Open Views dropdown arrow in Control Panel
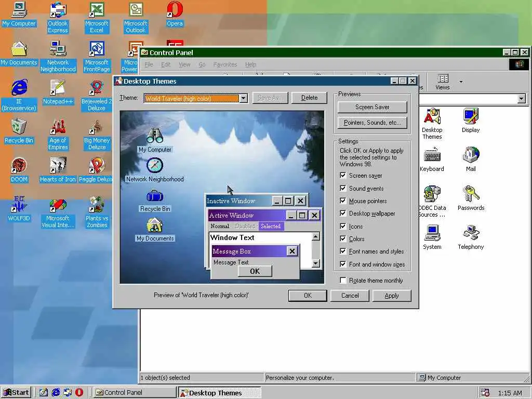This screenshot has height=399, width=532. click(x=461, y=82)
